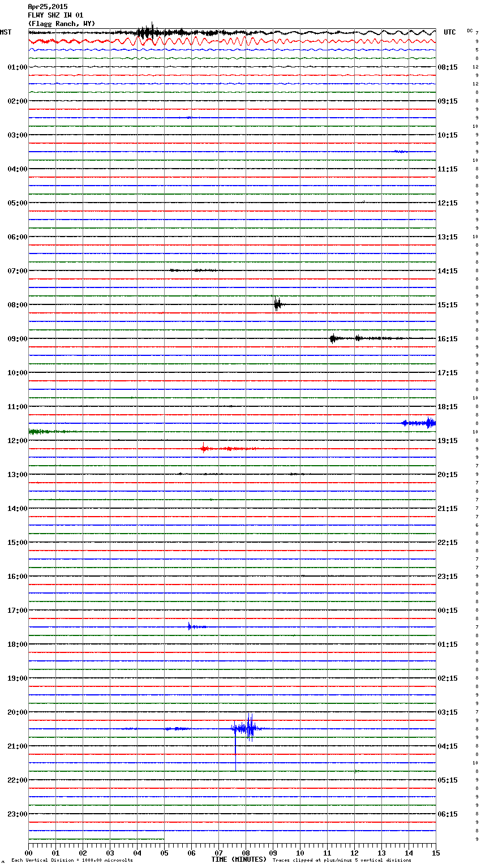Click the 08:15 UTC label
This screenshot has height=868, width=481.
point(448,67)
